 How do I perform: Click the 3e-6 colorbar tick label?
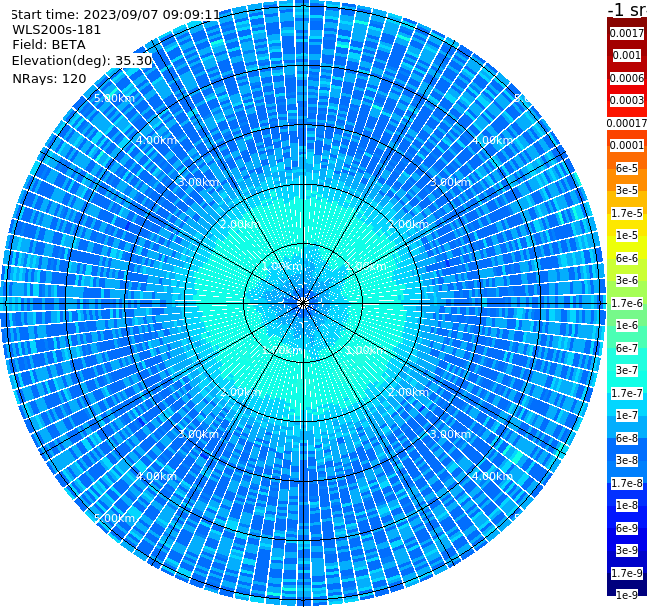pos(627,280)
